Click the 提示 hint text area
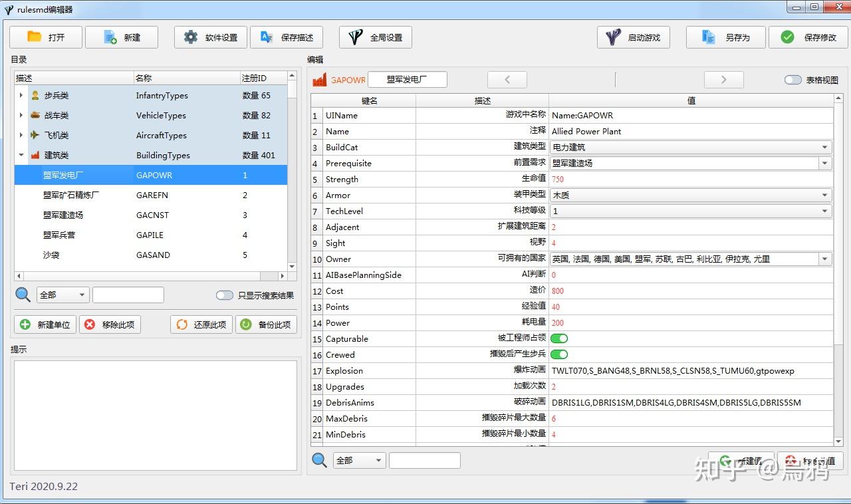 pyautogui.click(x=156, y=416)
